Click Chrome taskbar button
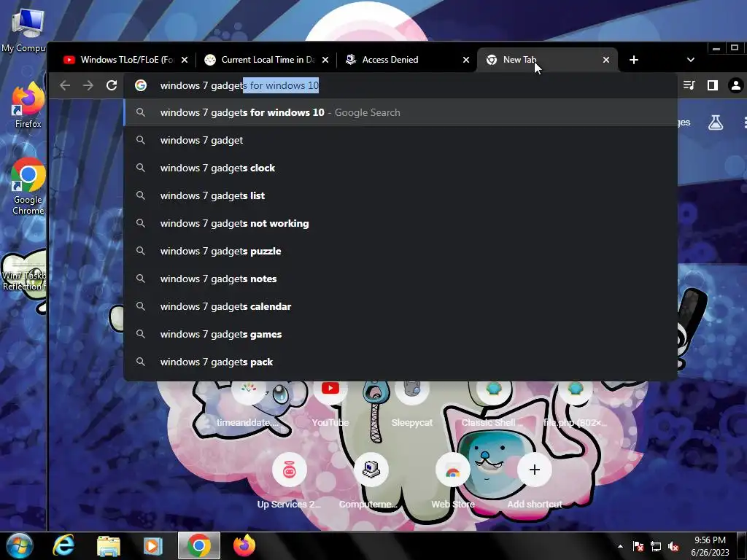Viewport: 747px width, 560px height. (x=199, y=545)
